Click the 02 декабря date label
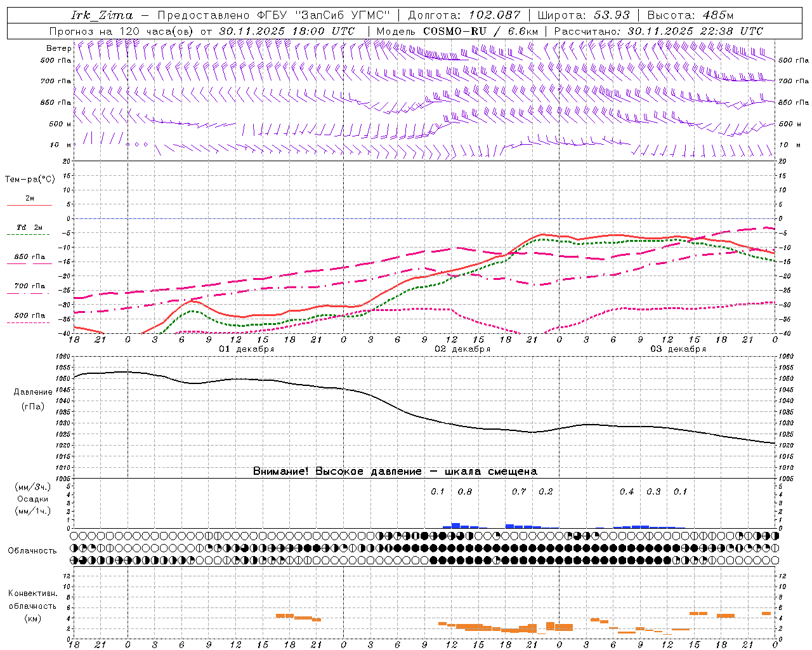812x650 pixels. coord(462,349)
